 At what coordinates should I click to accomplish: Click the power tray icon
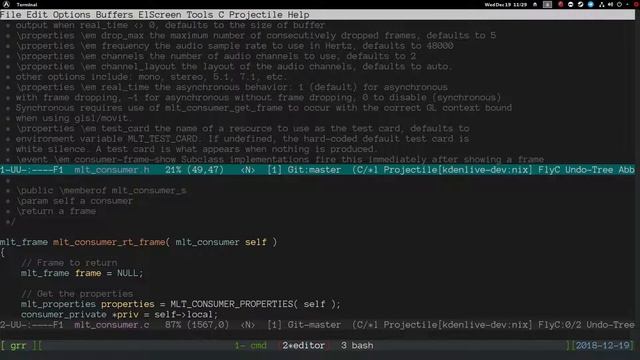pos(619,4)
